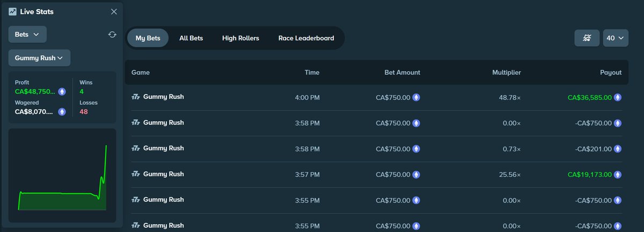Open the High Rollers tab
The width and height of the screenshot is (644, 232).
(240, 38)
